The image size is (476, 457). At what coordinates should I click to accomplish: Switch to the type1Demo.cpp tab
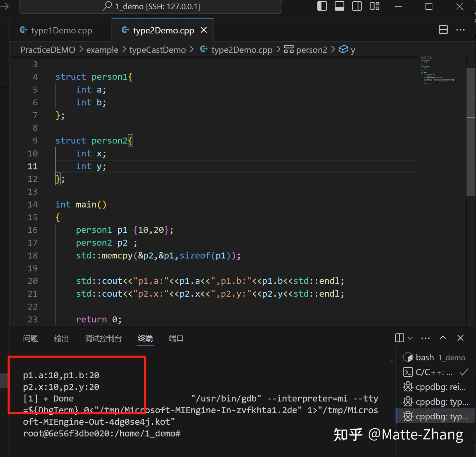tap(61, 30)
